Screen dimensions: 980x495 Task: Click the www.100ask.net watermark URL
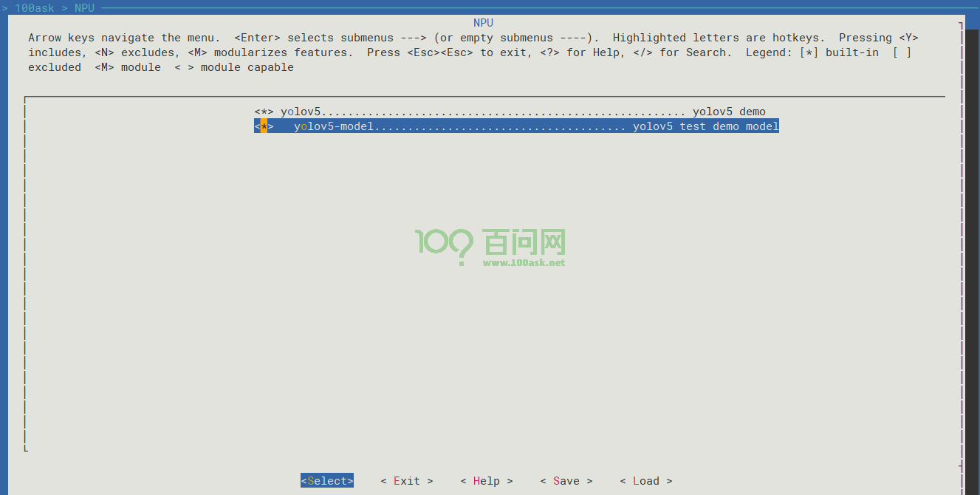(524, 262)
